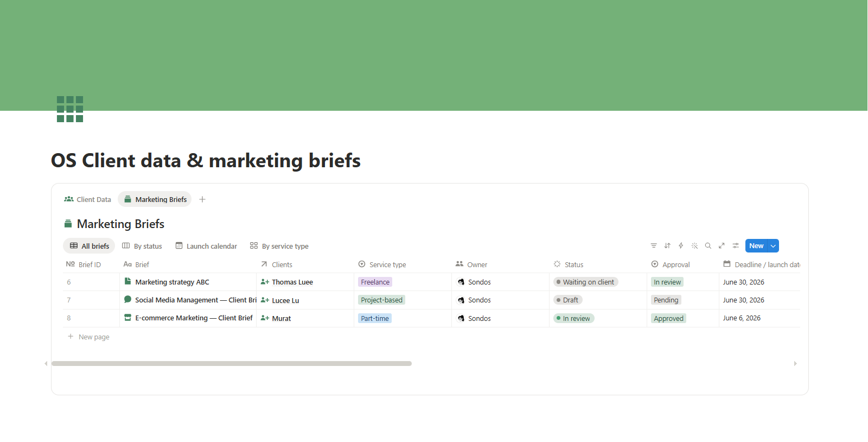Switch to the By status view

[142, 246]
